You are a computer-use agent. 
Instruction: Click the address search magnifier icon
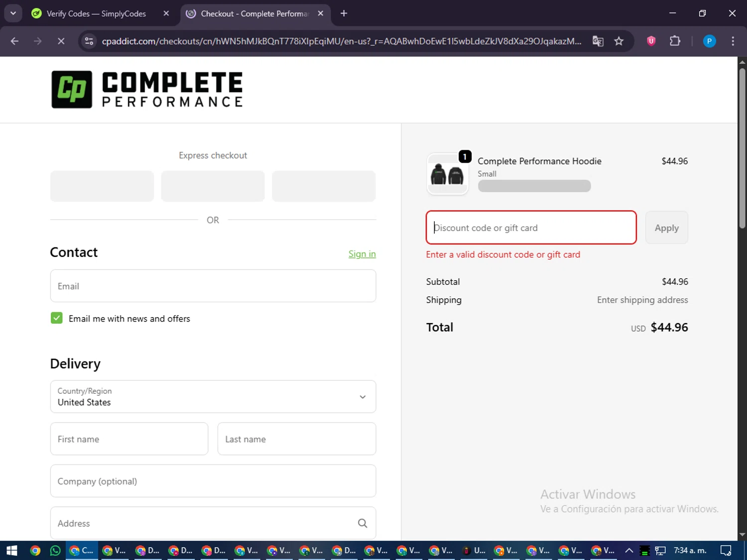point(363,523)
